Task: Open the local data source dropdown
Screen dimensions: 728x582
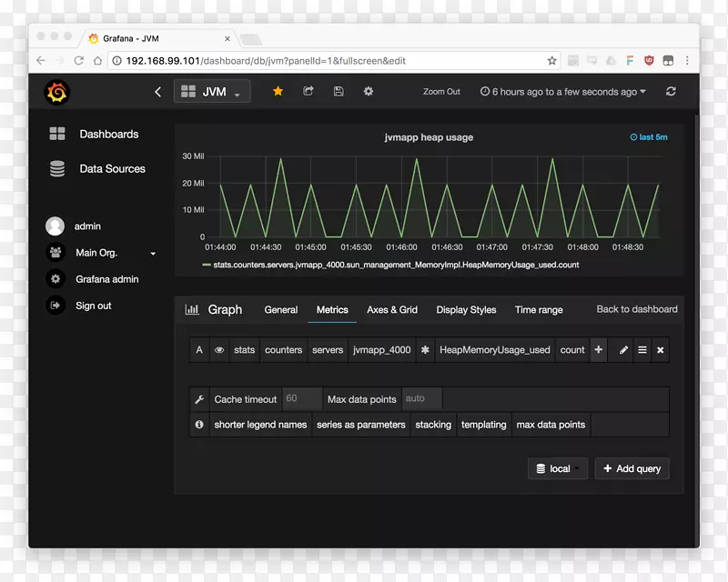Action: coord(558,469)
